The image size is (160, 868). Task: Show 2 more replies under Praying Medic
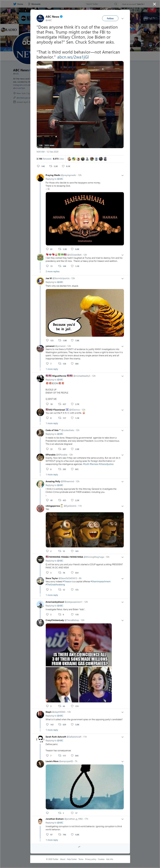coord(52,271)
